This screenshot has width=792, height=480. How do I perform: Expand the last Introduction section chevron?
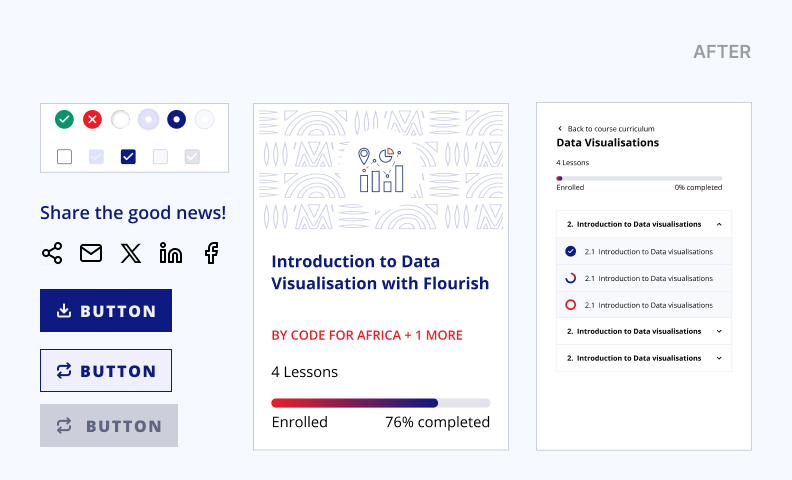[x=719, y=358]
